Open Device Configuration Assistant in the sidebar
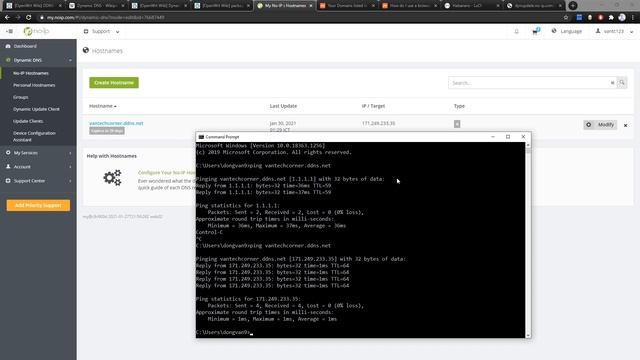 [34, 136]
